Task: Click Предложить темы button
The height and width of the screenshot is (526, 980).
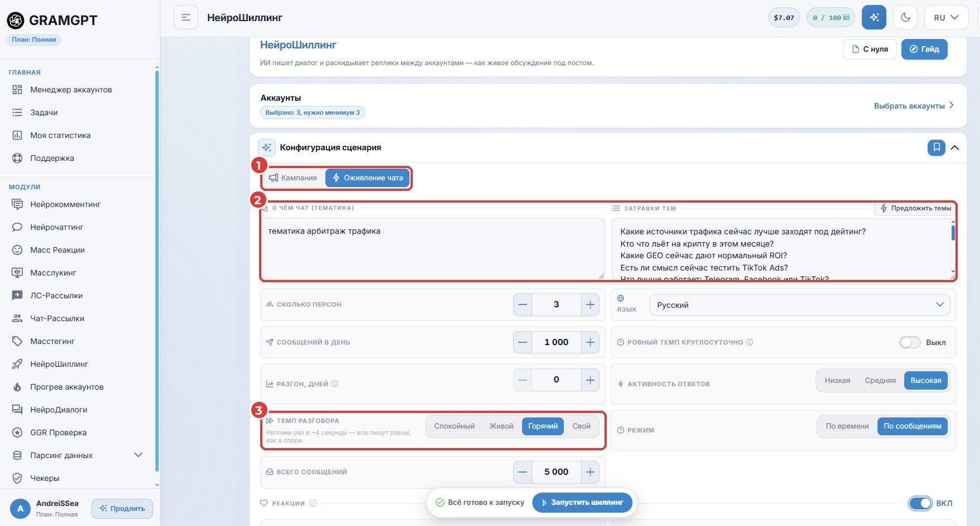Action: pos(915,208)
